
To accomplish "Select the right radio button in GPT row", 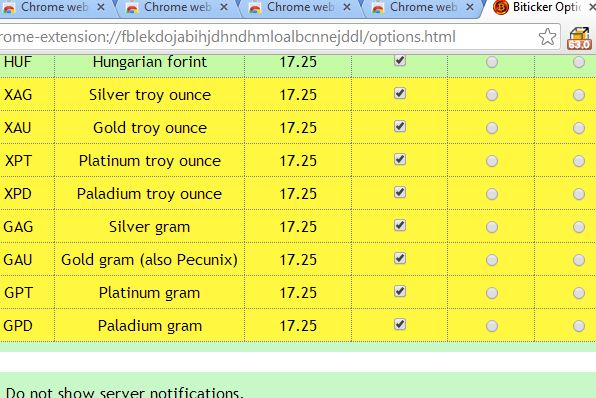I will [579, 293].
